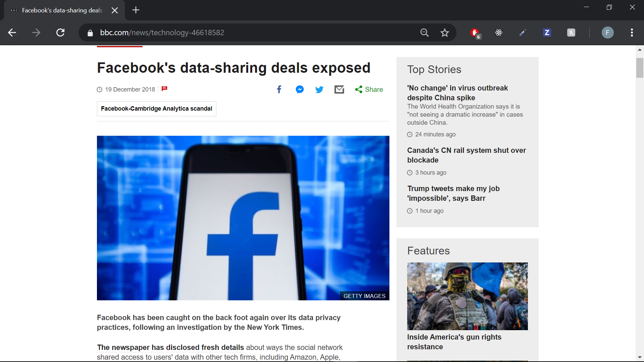644x362 pixels.
Task: Click the gun rights feature thumbnail
Action: pos(467,296)
